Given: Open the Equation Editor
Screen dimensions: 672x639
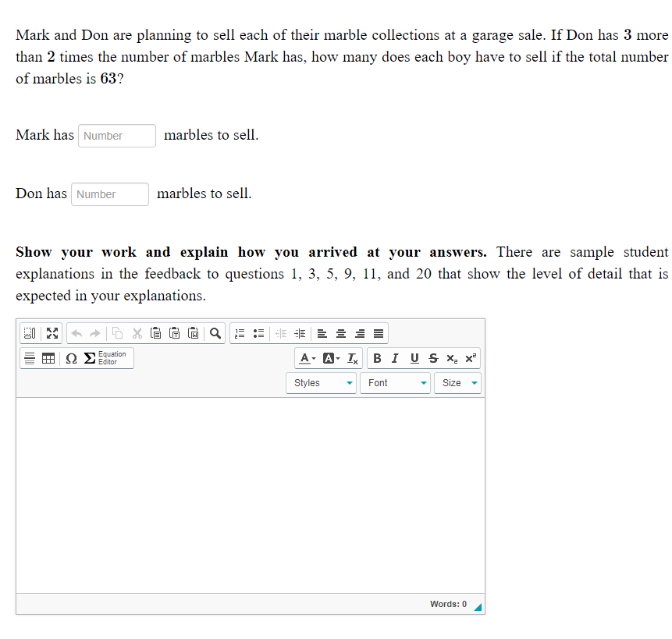Looking at the screenshot, I should point(105,358).
